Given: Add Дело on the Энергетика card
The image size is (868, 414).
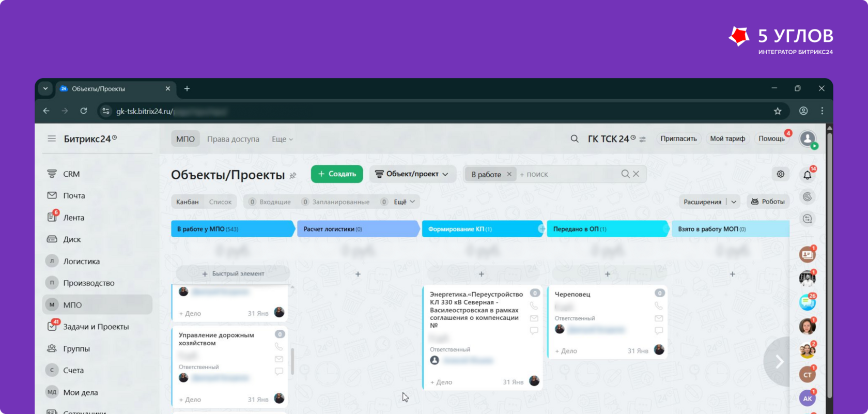Looking at the screenshot, I should pos(441,382).
